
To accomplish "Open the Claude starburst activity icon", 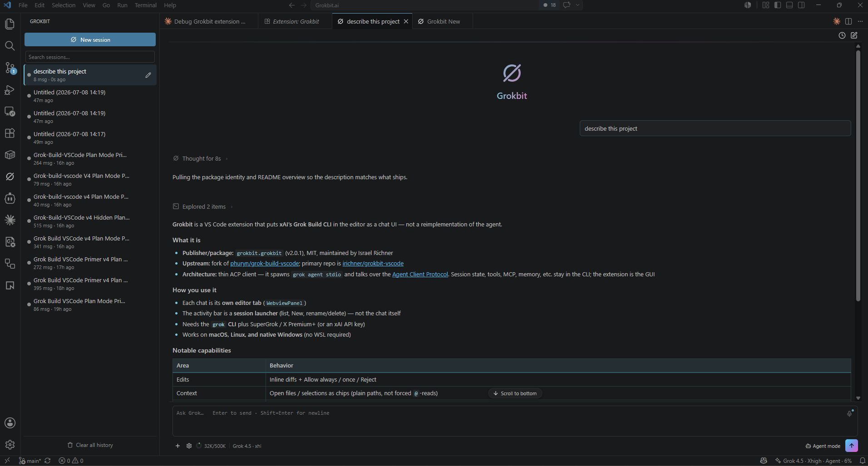I will pos(10,220).
